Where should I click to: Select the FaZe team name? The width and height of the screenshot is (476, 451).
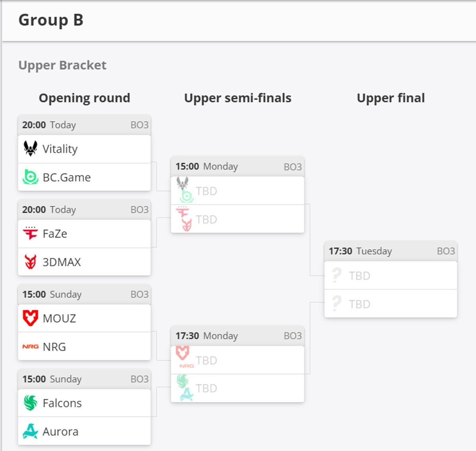click(x=55, y=234)
